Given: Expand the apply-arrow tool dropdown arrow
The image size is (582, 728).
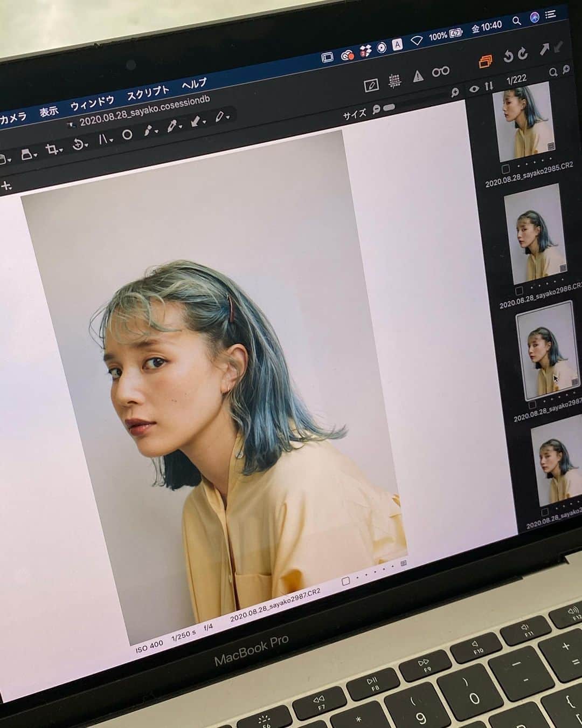Looking at the screenshot, I should click(204, 122).
